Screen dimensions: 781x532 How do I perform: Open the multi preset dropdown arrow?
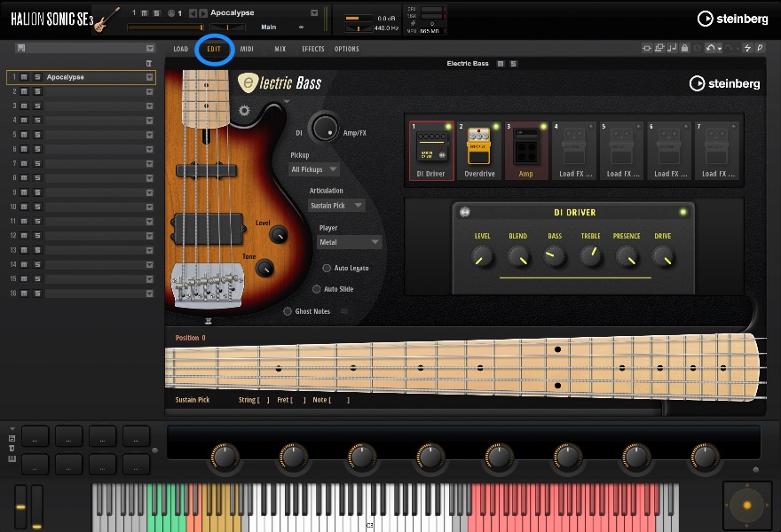point(150,48)
